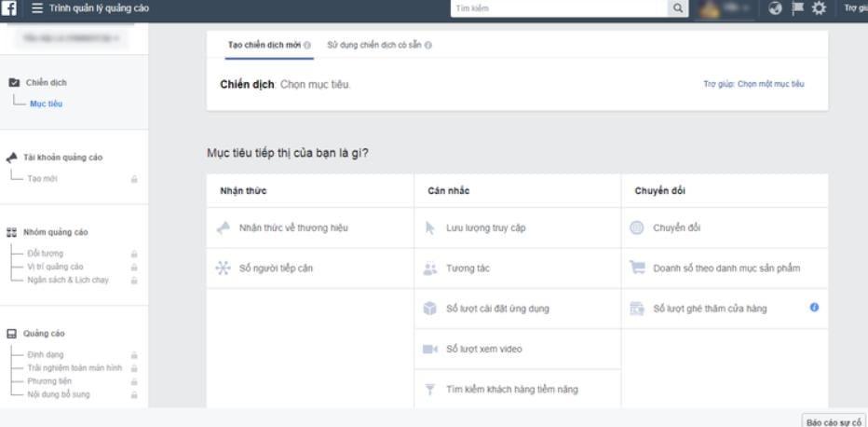Viewport: 868px width, 427px height.
Task: Click the lock icon beside Định dạng
Action: click(134, 355)
